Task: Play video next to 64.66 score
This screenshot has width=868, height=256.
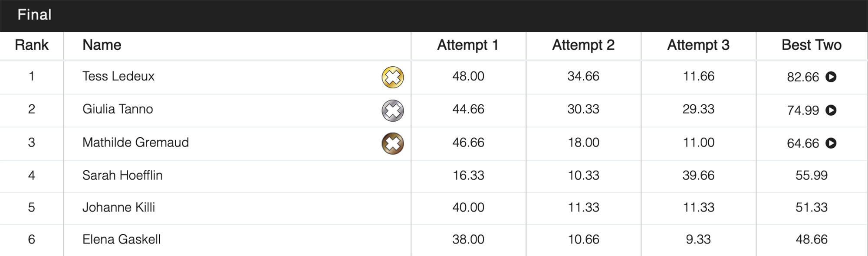Action: point(831,143)
